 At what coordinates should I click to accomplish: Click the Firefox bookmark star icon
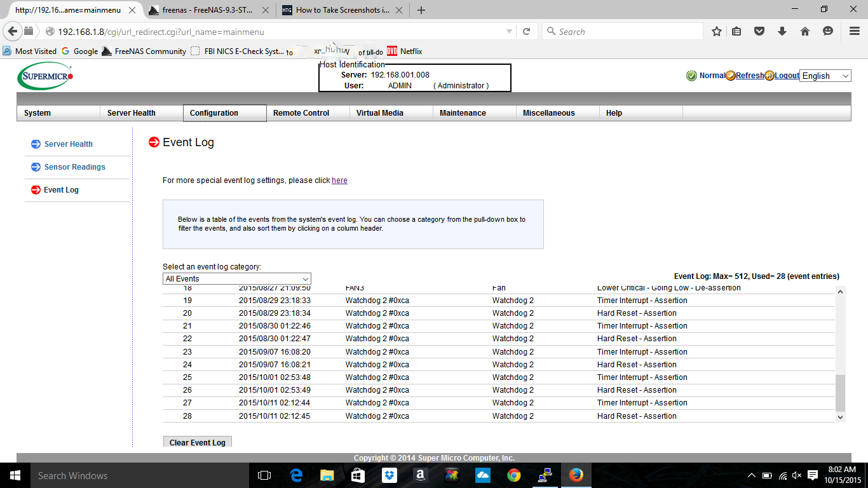click(717, 31)
